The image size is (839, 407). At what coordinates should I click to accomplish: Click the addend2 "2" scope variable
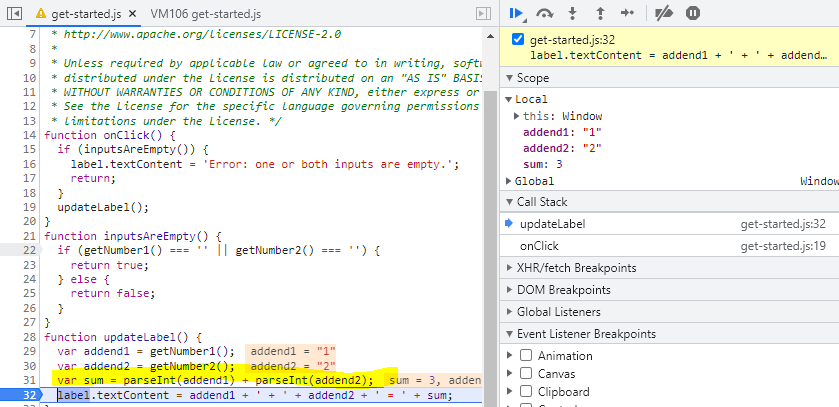coord(563,149)
